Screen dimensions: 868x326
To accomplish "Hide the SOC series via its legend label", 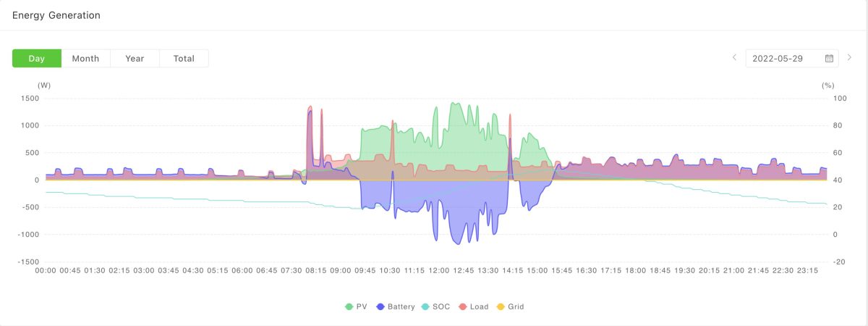I will coord(441,307).
